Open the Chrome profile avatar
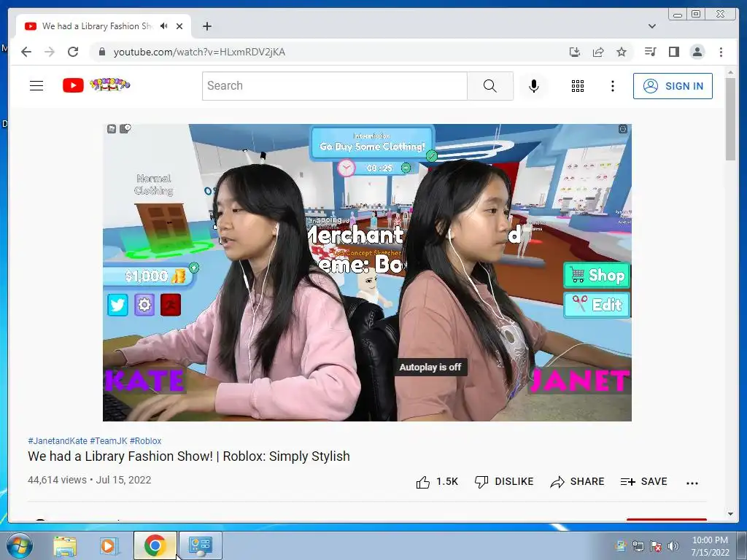 tap(697, 52)
